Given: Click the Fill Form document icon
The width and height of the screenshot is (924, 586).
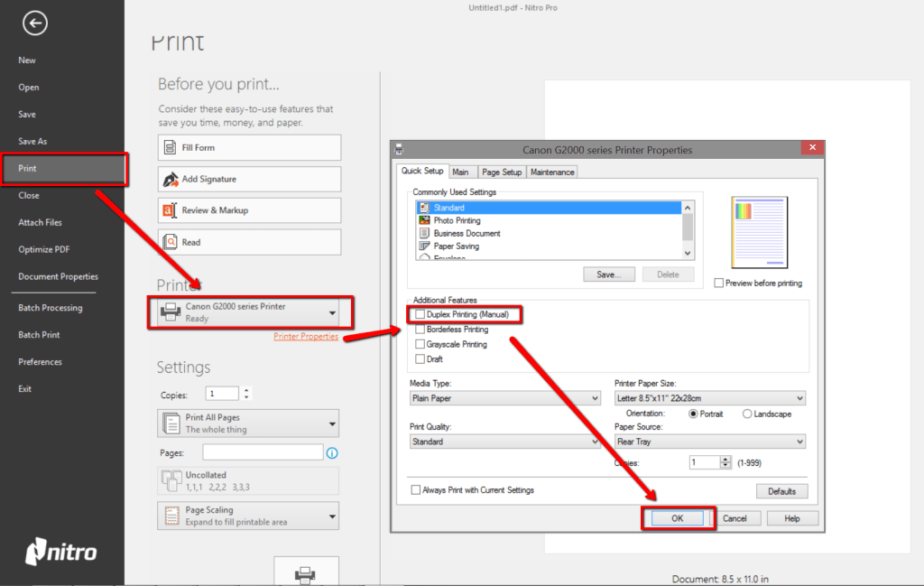Looking at the screenshot, I should tap(170, 147).
